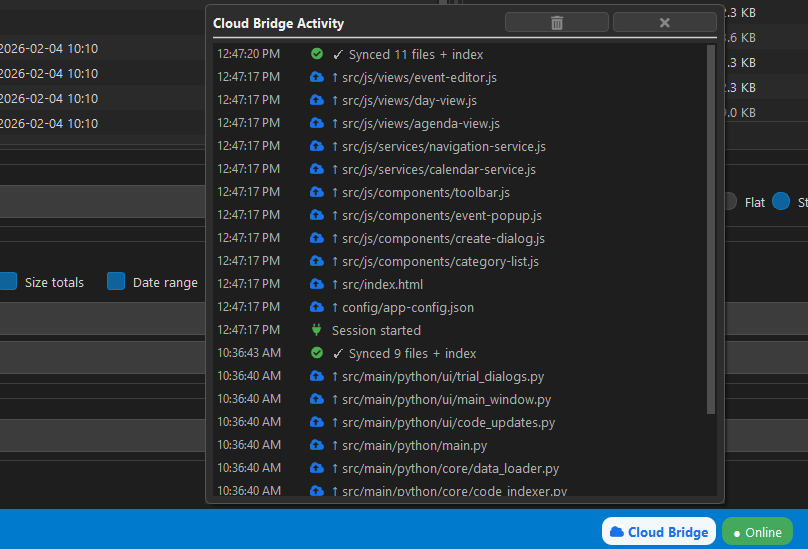Click the 10:36:43 AM timestamp
Image resolution: width=808 pixels, height=549 pixels.
[249, 353]
